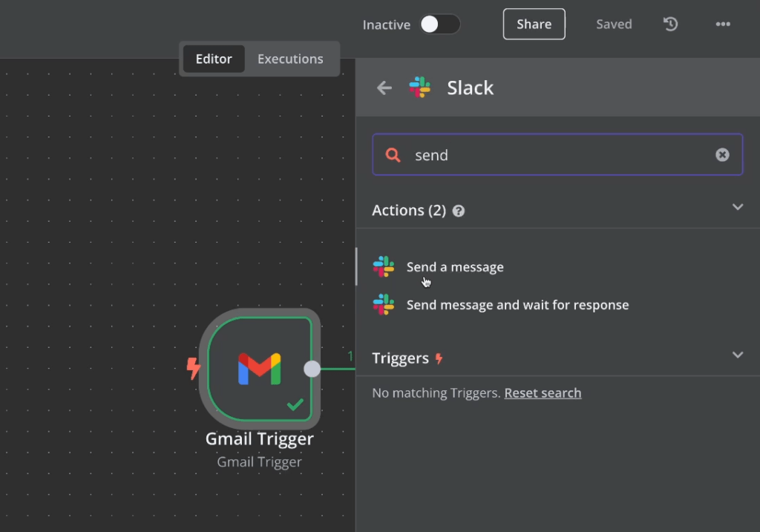
Task: Select the Editor tab
Action: (214, 59)
